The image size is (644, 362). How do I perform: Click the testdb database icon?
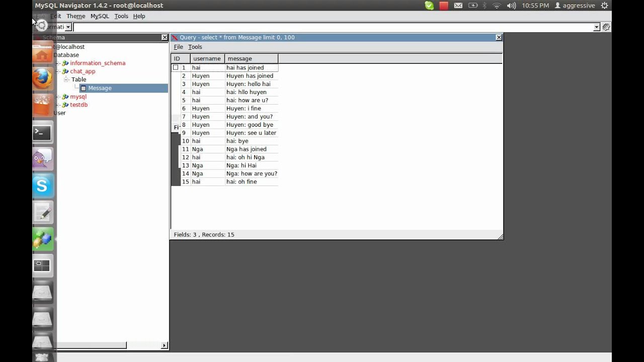(x=65, y=105)
